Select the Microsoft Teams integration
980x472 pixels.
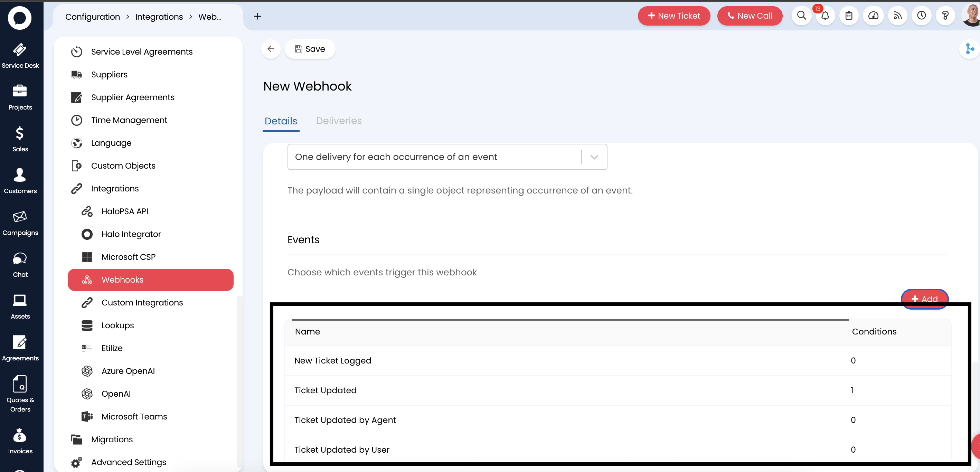point(134,416)
